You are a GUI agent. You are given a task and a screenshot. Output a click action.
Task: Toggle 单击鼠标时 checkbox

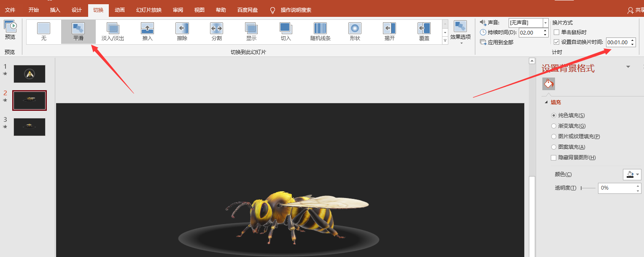coord(557,32)
